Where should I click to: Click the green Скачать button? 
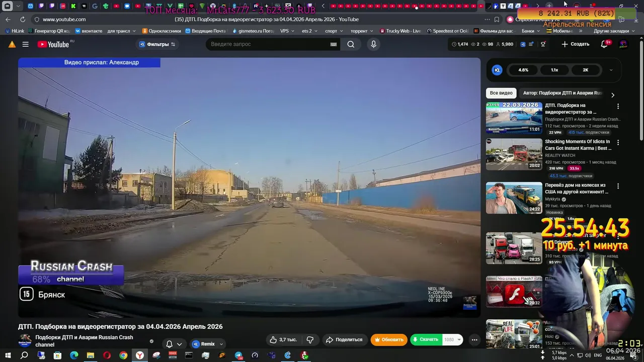(x=426, y=340)
